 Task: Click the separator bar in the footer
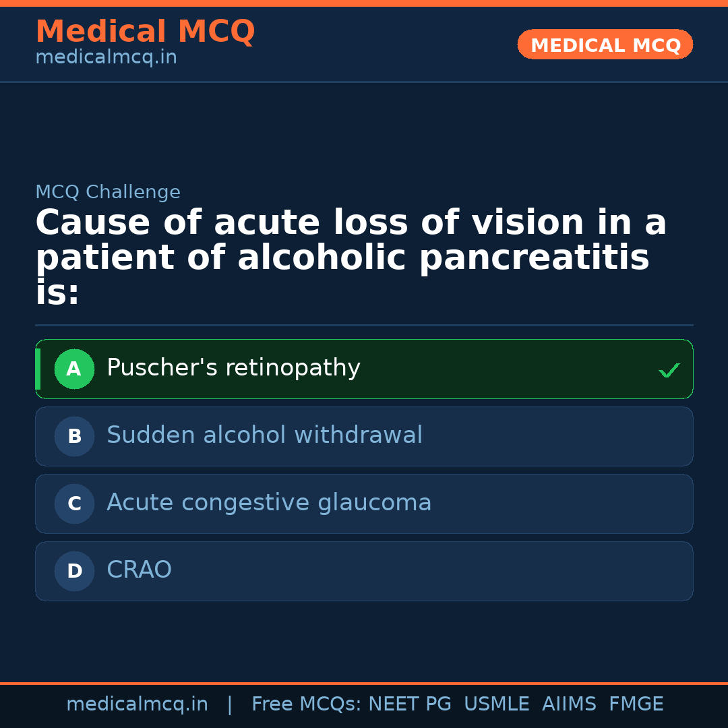[x=230, y=704]
